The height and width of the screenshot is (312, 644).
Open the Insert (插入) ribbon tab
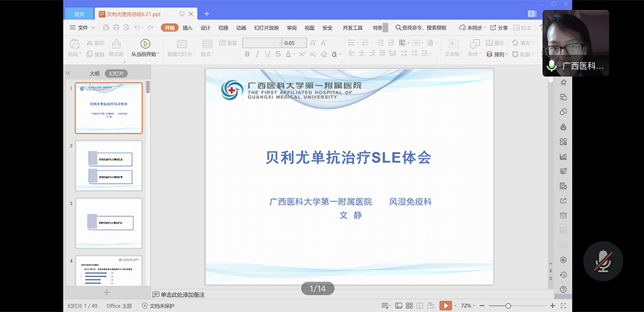[x=187, y=28]
